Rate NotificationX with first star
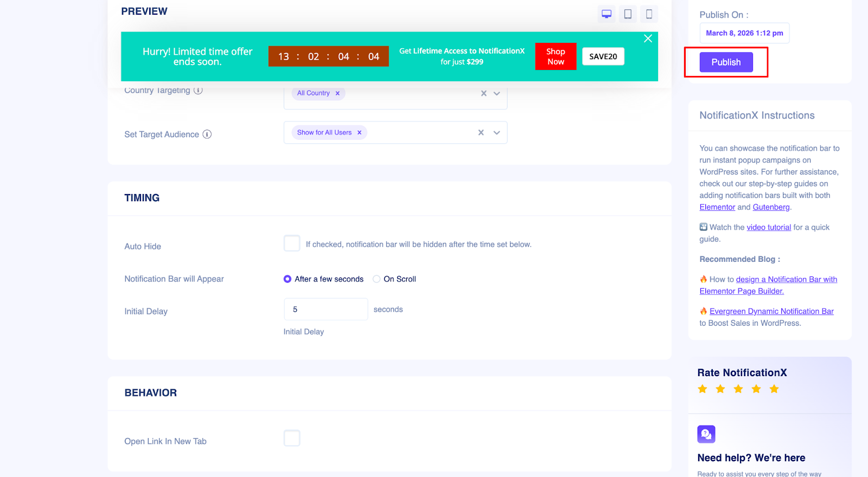 703,389
